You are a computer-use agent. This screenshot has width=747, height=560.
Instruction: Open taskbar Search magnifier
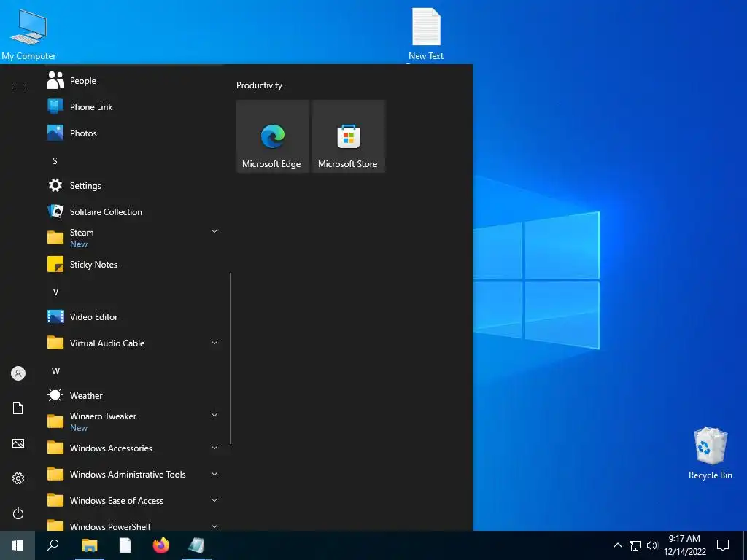(53, 545)
